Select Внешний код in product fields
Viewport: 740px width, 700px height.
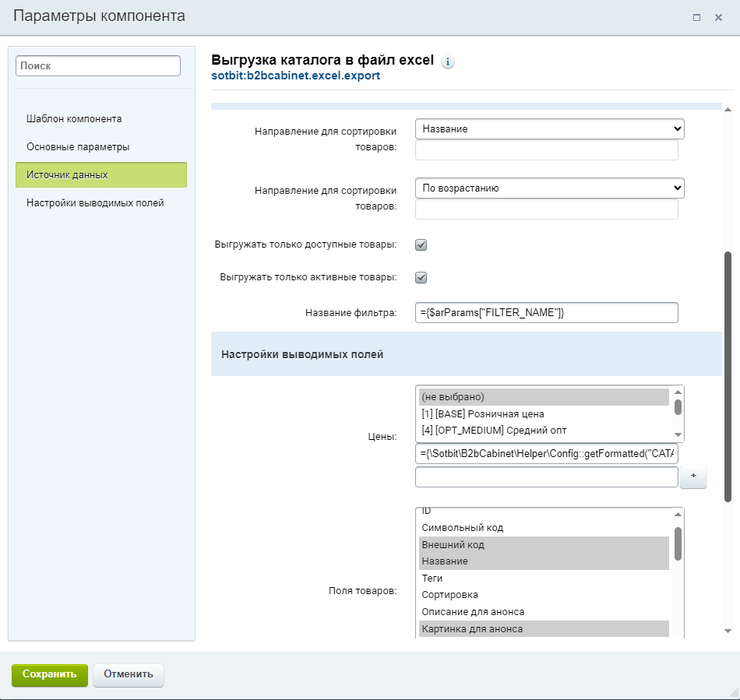pos(544,545)
